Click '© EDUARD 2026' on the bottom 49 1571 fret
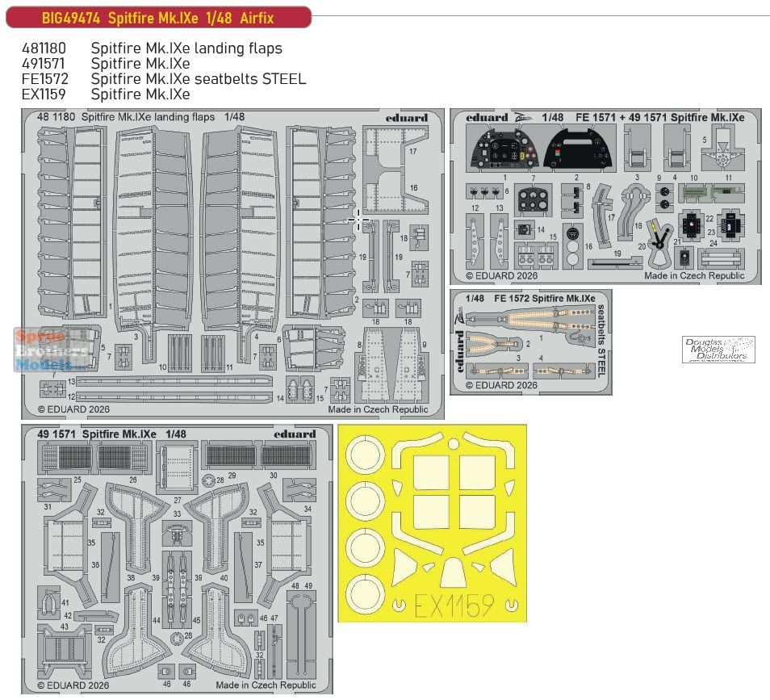Image resolution: width=770 pixels, height=700 pixels. pyautogui.click(x=73, y=685)
